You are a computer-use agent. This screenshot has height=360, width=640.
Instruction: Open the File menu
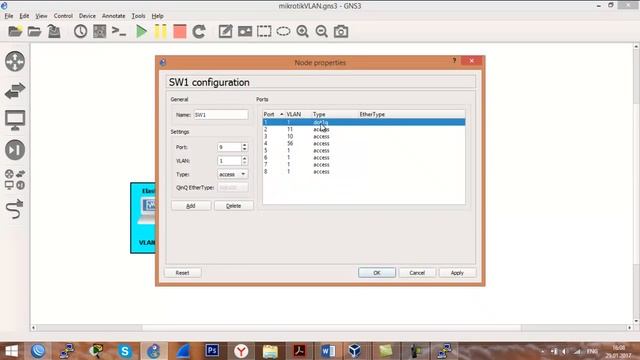[9, 16]
